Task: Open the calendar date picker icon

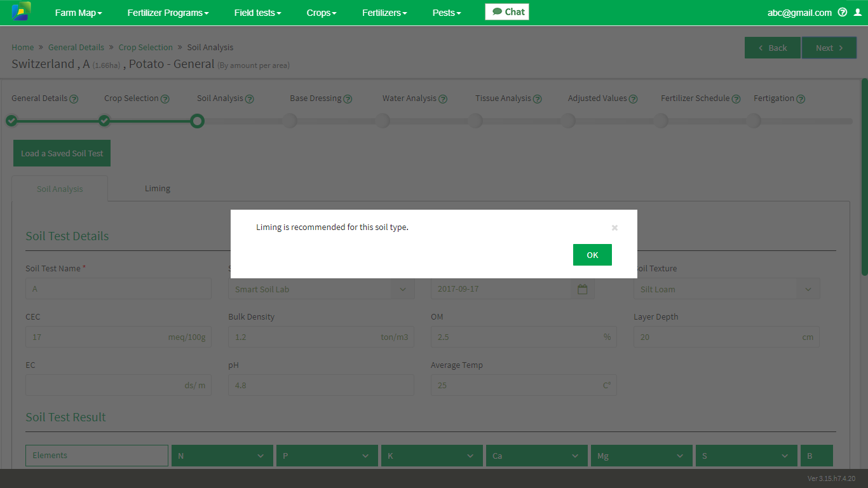Action: click(x=583, y=289)
